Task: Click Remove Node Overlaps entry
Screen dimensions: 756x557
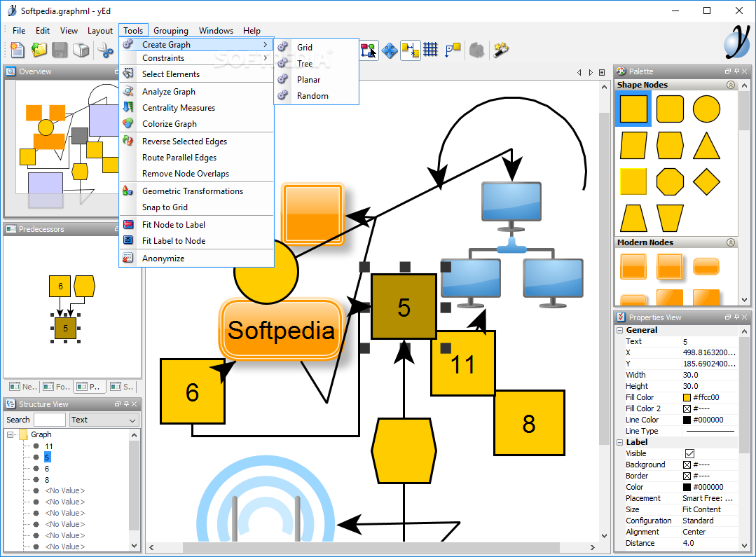Action: coord(196,174)
